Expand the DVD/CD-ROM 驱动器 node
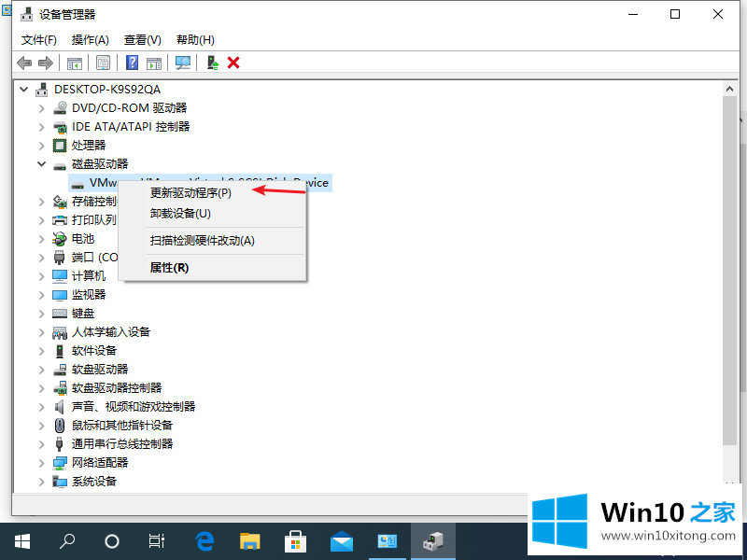 tap(42, 107)
